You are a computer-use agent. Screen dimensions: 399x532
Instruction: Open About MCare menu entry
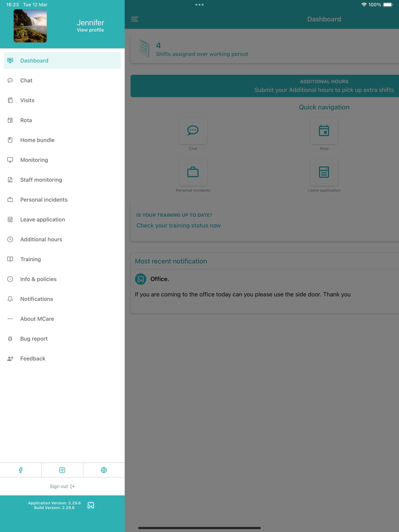(62, 319)
